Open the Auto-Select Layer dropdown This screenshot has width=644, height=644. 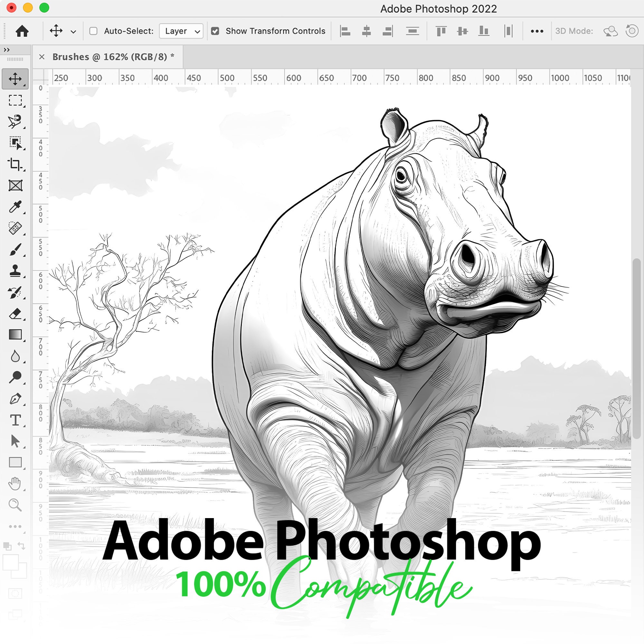point(181,31)
